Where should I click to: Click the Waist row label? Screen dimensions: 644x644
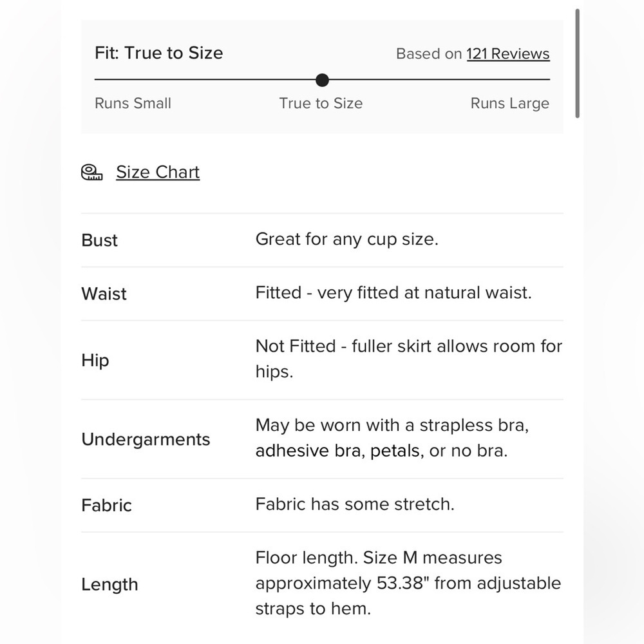click(104, 294)
